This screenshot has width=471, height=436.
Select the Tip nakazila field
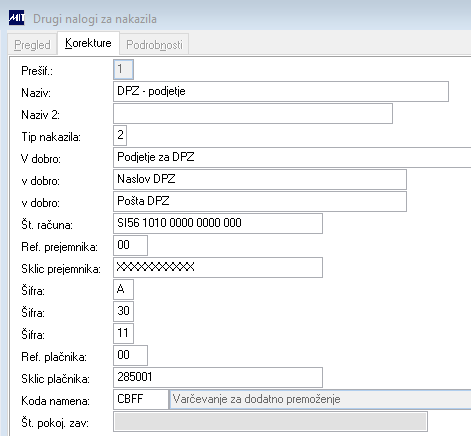(x=120, y=135)
